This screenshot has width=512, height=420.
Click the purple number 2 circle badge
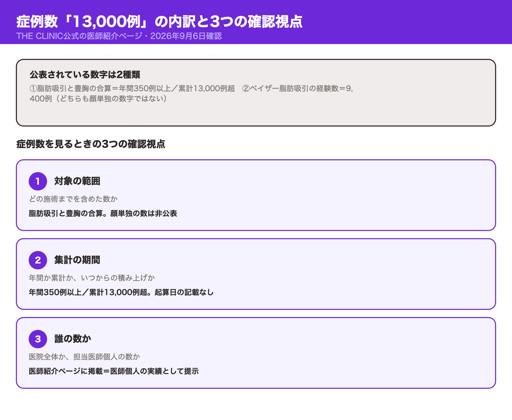coord(38,260)
